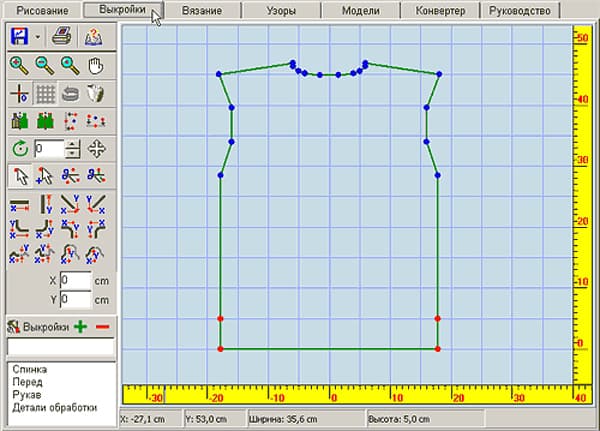
Task: Click the four-arrow move icon
Action: [x=96, y=149]
